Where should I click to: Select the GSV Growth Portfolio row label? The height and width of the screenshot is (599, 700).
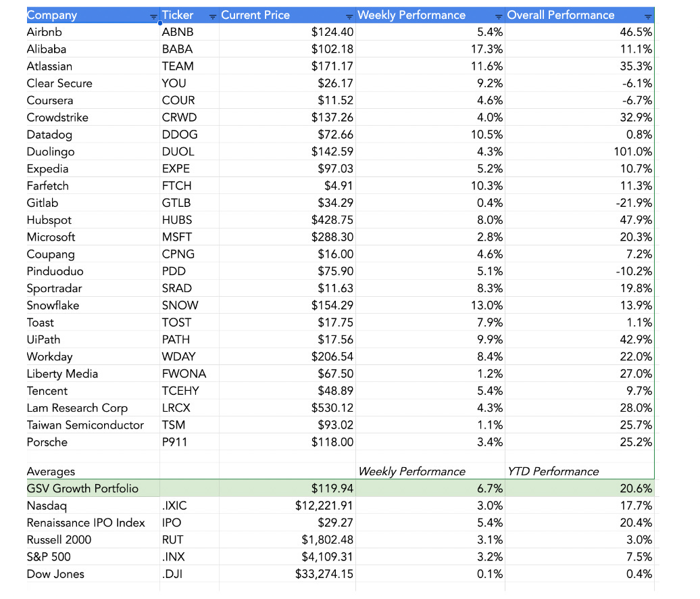(93, 488)
